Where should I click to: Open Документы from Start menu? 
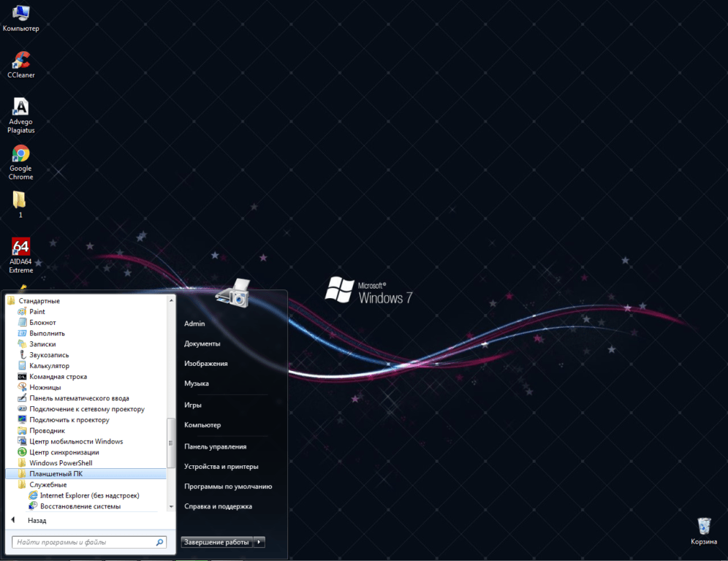(202, 343)
